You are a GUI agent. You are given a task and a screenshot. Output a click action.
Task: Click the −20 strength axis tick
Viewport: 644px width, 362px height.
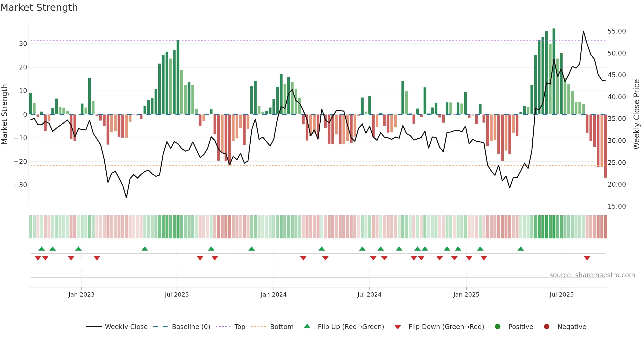click(21, 162)
